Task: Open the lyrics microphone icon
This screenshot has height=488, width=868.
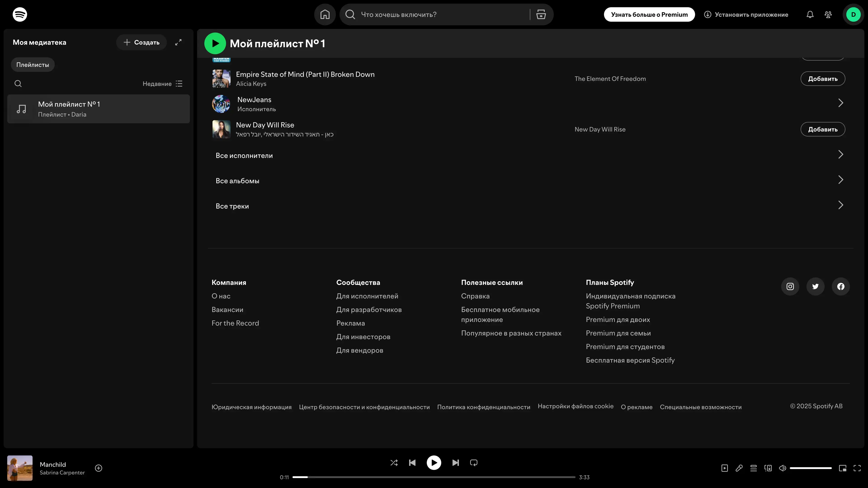Action: [739, 468]
